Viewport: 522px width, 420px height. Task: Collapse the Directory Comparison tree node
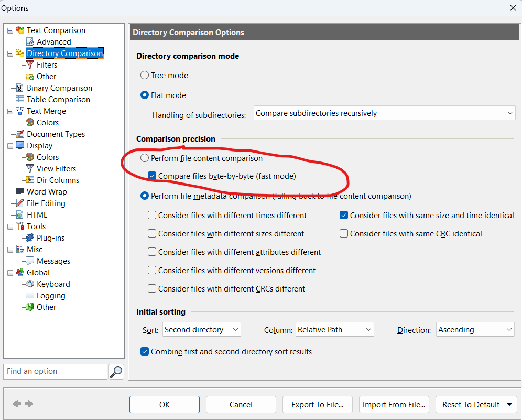tap(10, 53)
